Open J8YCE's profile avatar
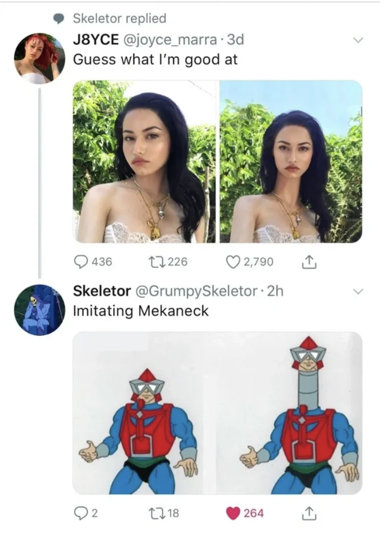 39,59
